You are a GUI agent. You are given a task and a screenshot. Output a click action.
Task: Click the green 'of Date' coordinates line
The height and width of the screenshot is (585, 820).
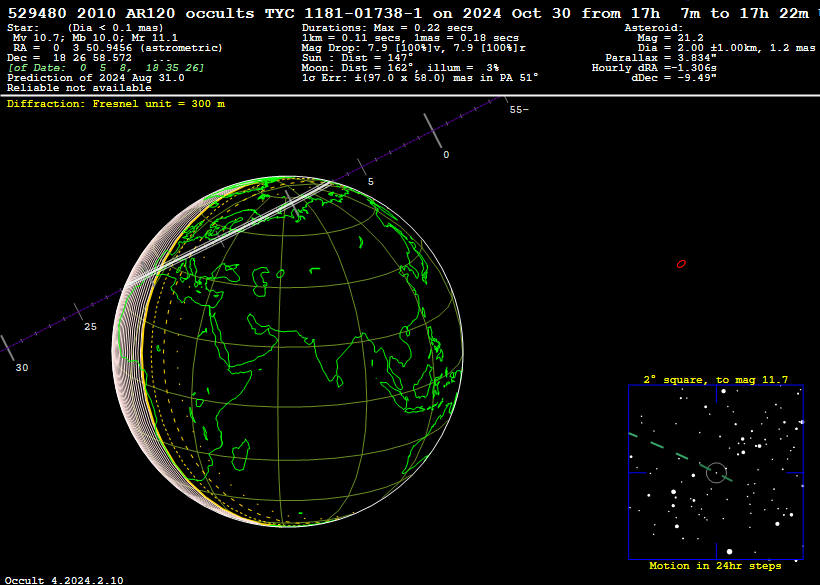click(x=106, y=67)
